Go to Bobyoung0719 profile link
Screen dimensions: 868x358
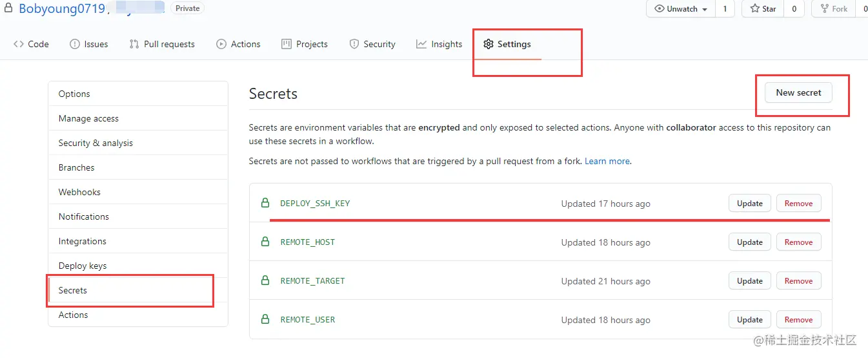[x=62, y=8]
